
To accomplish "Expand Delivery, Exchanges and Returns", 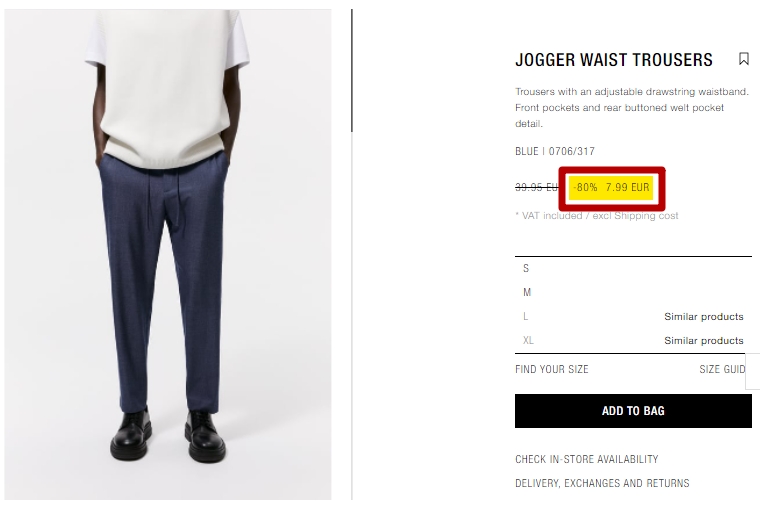I will coord(602,483).
